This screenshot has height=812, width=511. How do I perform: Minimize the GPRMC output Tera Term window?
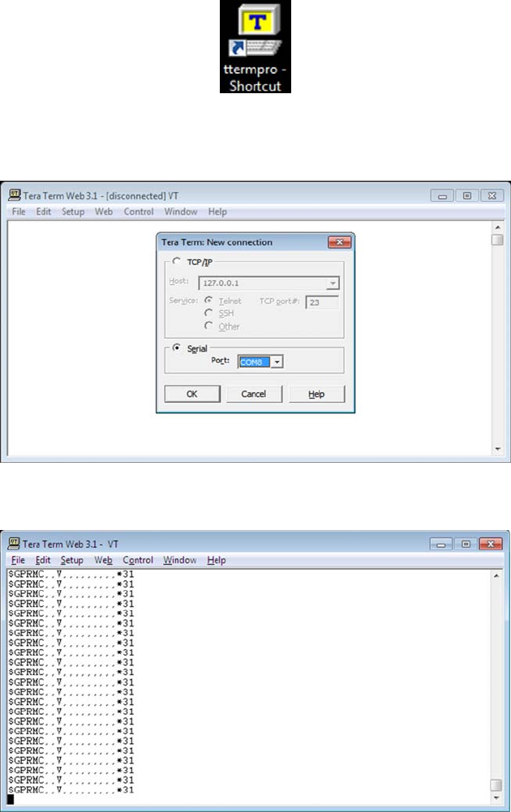[441, 544]
